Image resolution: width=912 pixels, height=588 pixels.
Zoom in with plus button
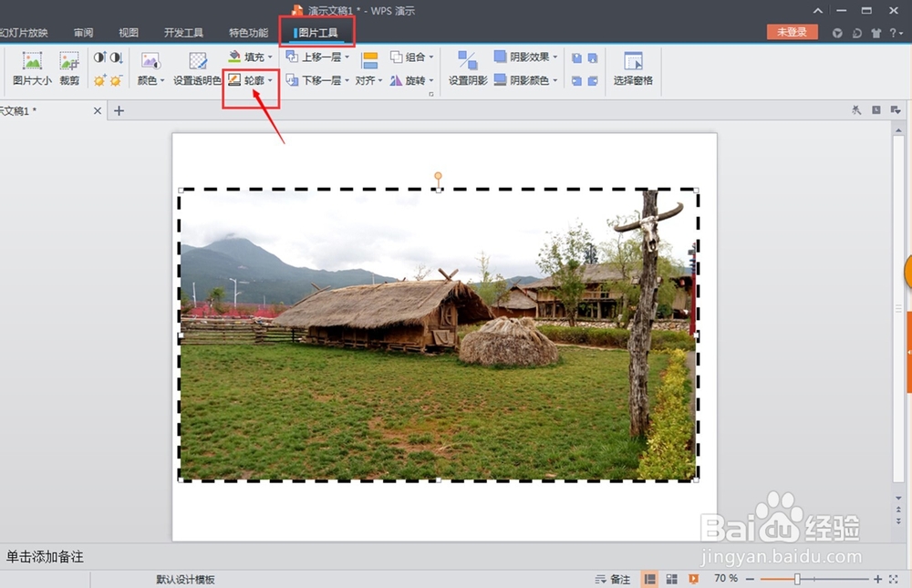(877, 579)
